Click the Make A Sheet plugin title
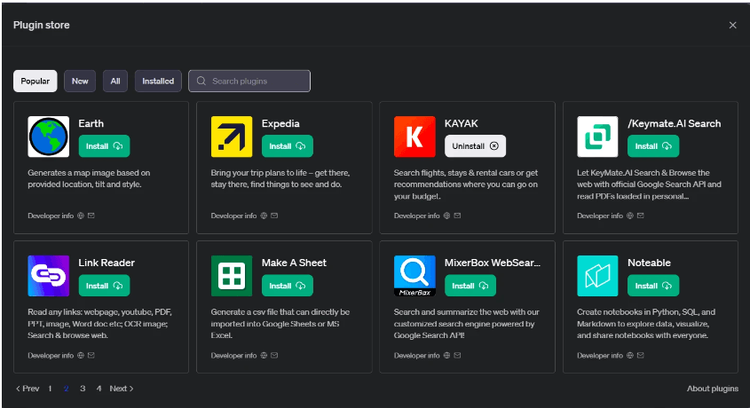Image resolution: width=750 pixels, height=408 pixels. pyautogui.click(x=294, y=263)
